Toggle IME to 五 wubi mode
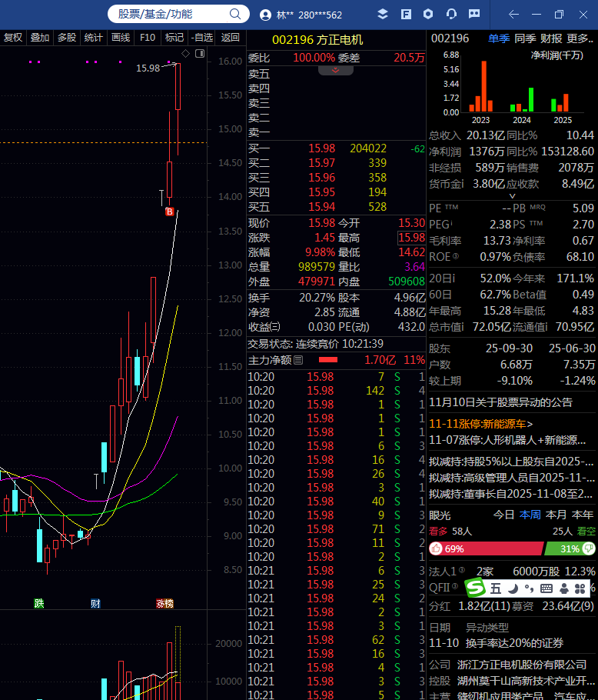Screen dimensions: 598x700 [496, 588]
